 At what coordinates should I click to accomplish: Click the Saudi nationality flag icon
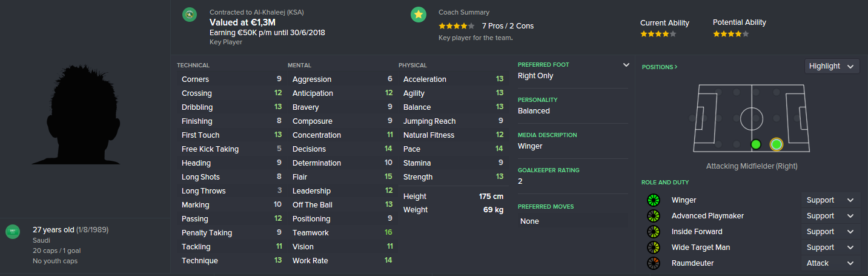tap(13, 232)
